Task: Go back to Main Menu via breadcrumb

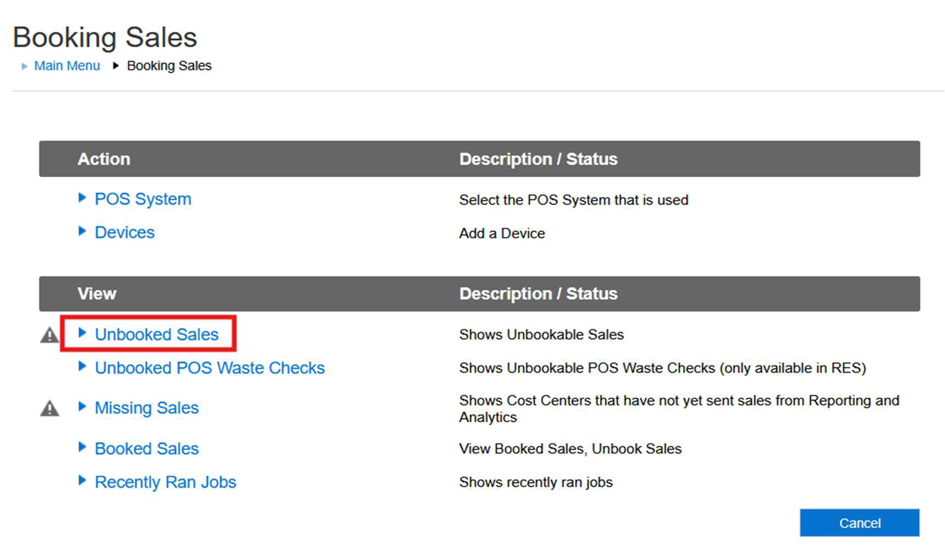Action: click(x=67, y=66)
